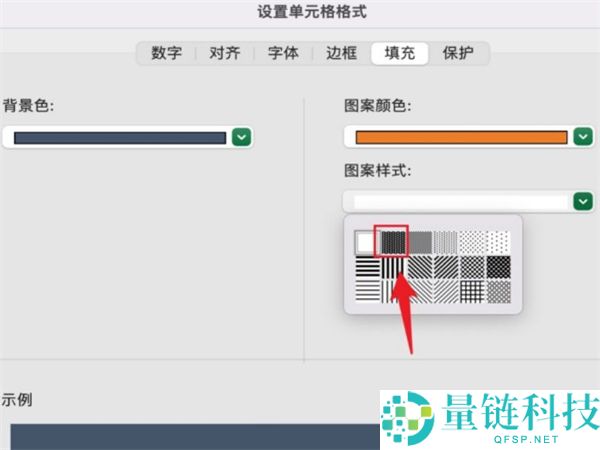Choose the thin grid crosshatch pattern
Image resolution: width=600 pixels, height=450 pixels.
472,292
